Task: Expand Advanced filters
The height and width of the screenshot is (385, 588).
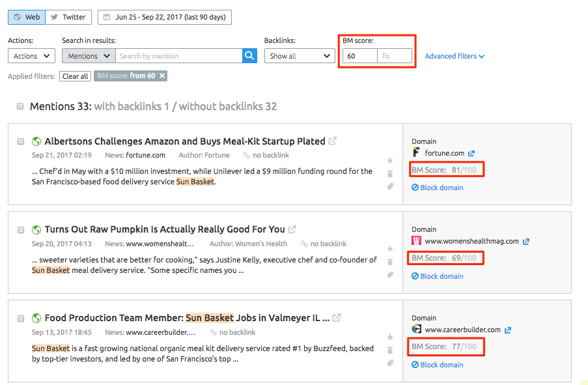Action: pyautogui.click(x=455, y=56)
